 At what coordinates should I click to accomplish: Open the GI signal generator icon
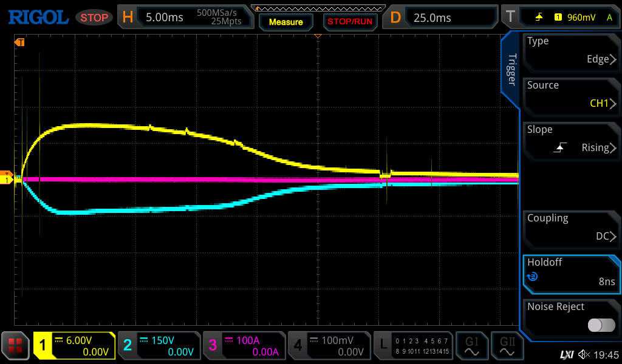(471, 346)
